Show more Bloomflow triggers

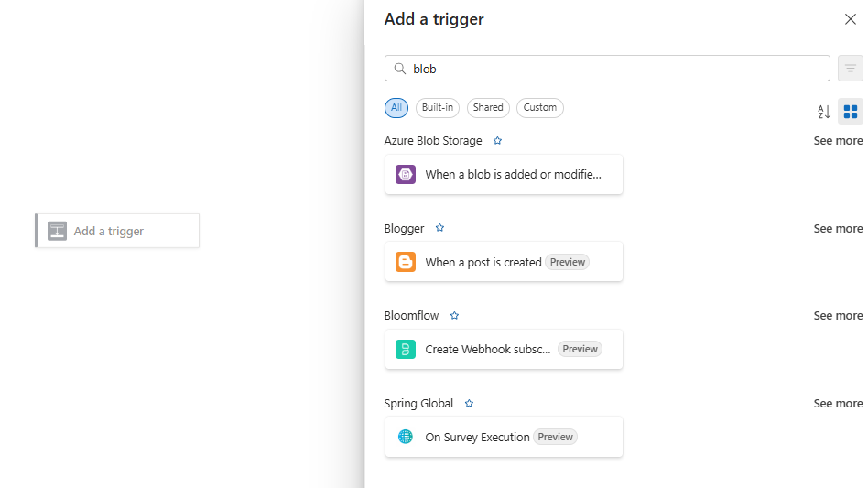coord(838,316)
